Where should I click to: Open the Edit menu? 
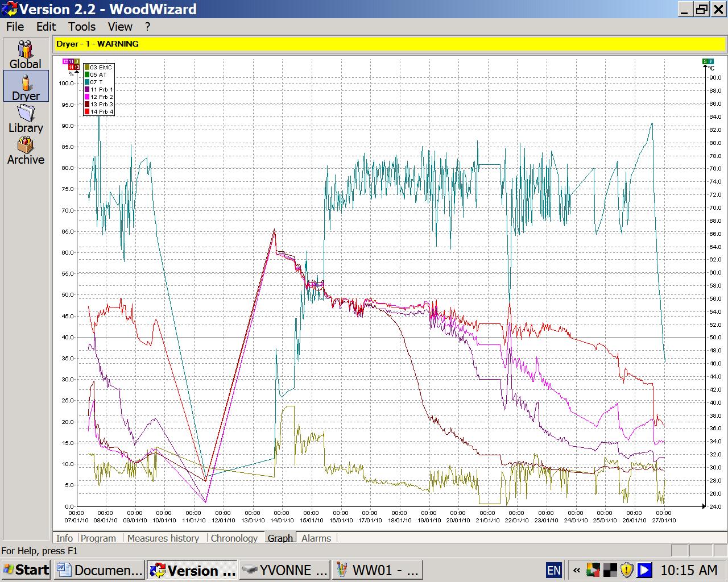[x=46, y=27]
